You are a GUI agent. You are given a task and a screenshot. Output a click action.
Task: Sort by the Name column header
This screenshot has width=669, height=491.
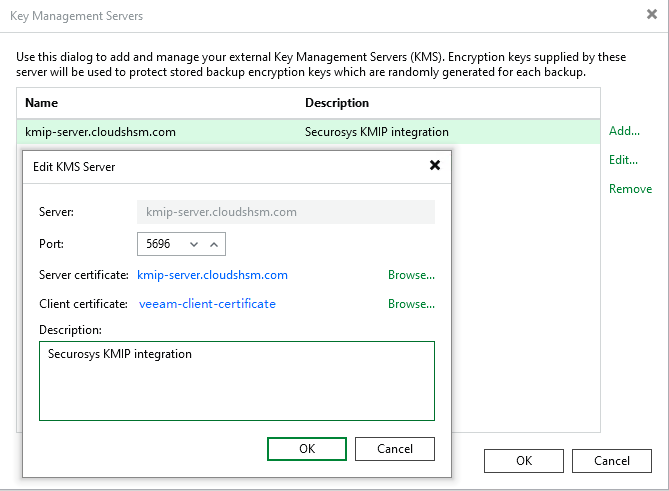click(x=41, y=103)
